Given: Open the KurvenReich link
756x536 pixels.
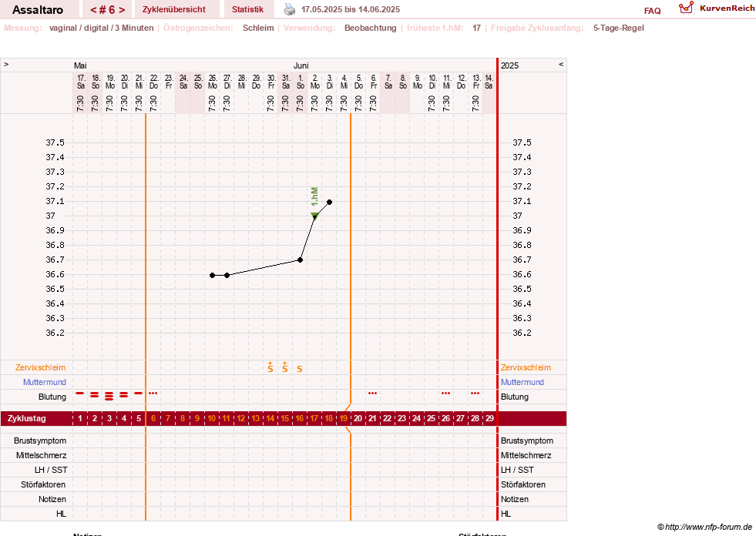Looking at the screenshot, I should click(x=727, y=8).
